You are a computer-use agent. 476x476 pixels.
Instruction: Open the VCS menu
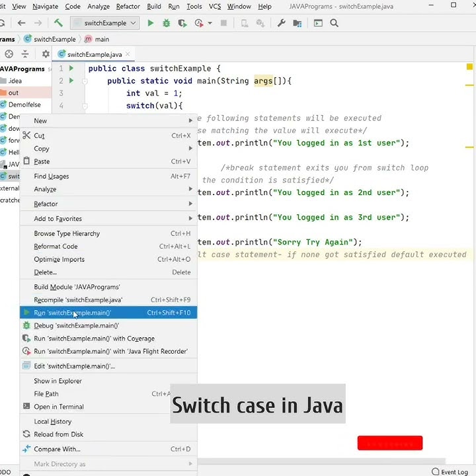click(x=215, y=7)
